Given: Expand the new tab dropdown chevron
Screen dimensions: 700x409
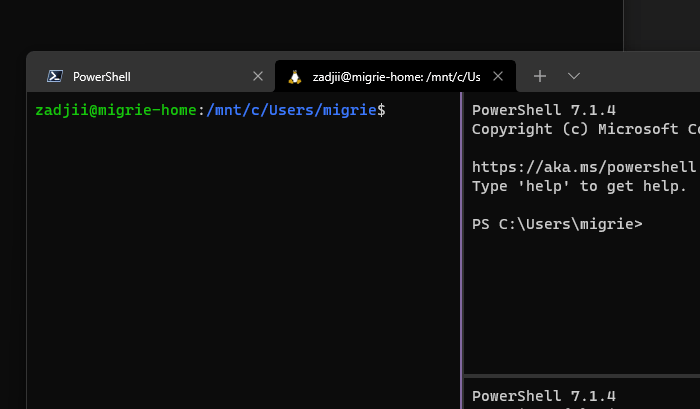Looking at the screenshot, I should 574,76.
